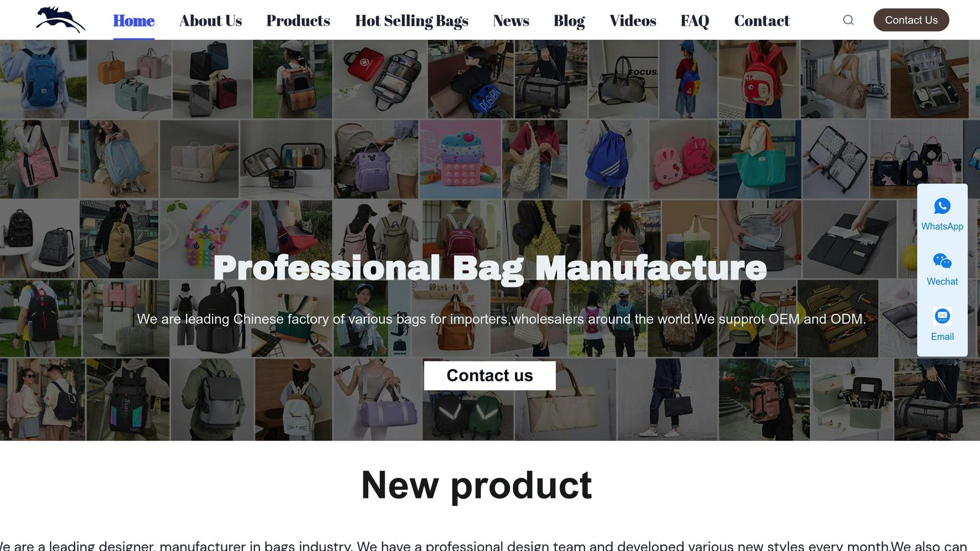Click the white Contact us banner button
This screenshot has height=551, width=980.
click(x=490, y=375)
